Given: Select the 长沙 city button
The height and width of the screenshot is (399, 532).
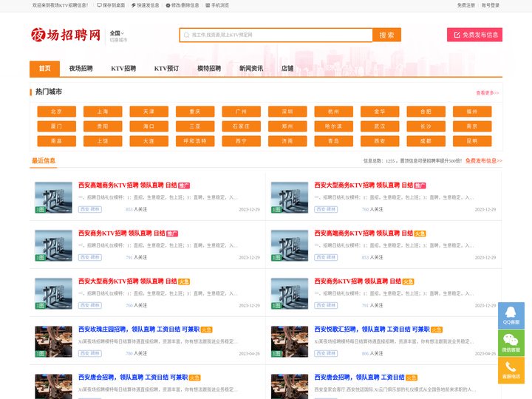Looking at the screenshot, I should pos(426,126).
